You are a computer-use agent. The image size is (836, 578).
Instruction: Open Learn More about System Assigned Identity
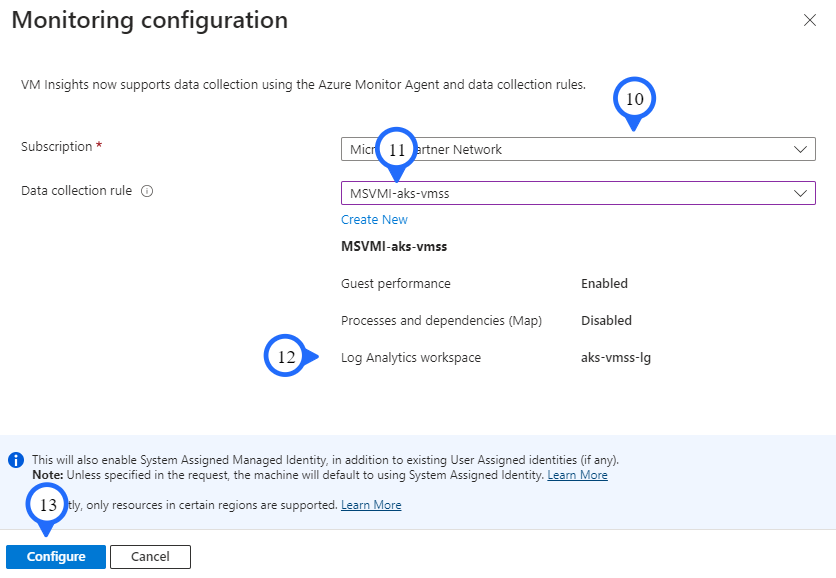577,475
